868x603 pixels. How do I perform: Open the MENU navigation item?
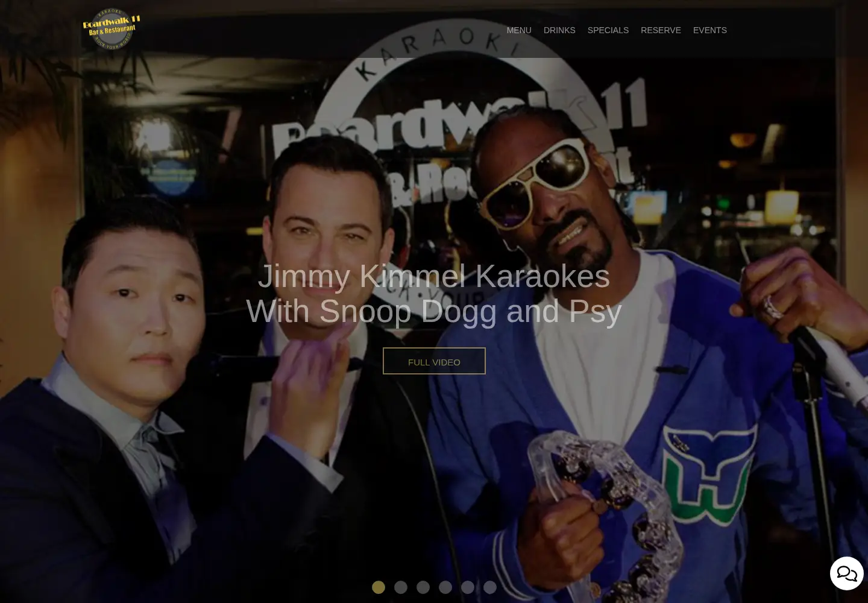click(x=519, y=30)
